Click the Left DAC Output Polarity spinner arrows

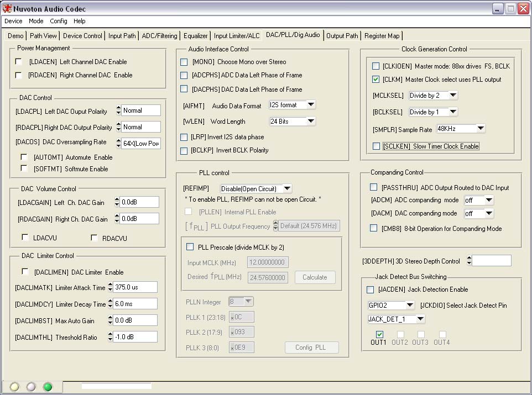coord(118,110)
